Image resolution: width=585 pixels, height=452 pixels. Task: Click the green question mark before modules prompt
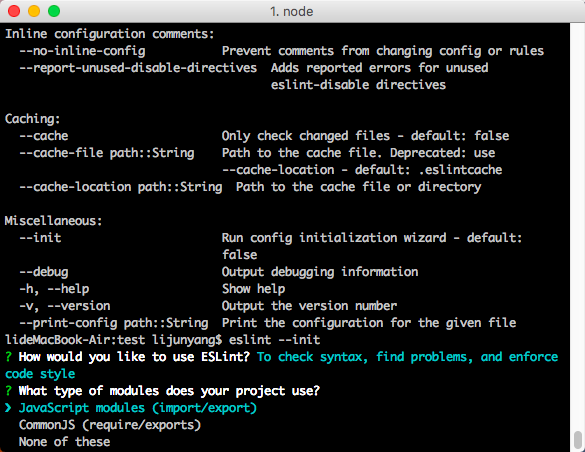(8, 391)
